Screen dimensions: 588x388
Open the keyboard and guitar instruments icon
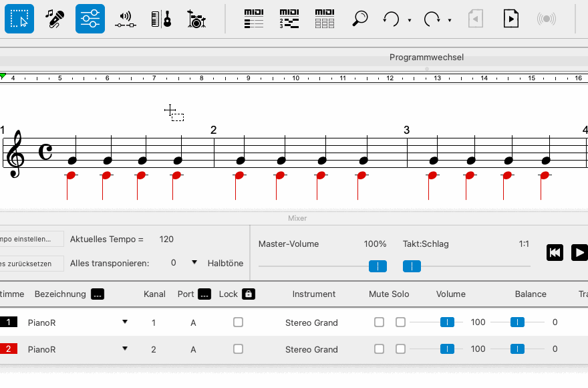click(160, 19)
